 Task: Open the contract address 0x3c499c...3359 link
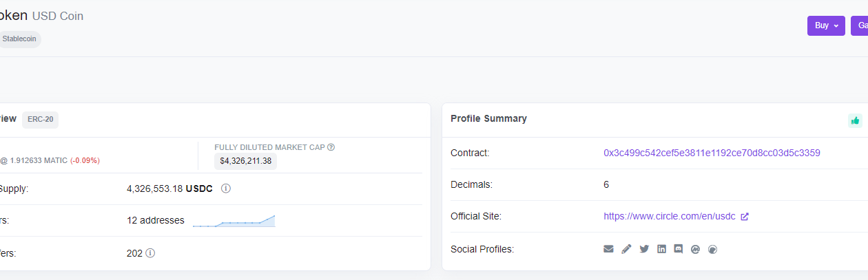tap(712, 153)
